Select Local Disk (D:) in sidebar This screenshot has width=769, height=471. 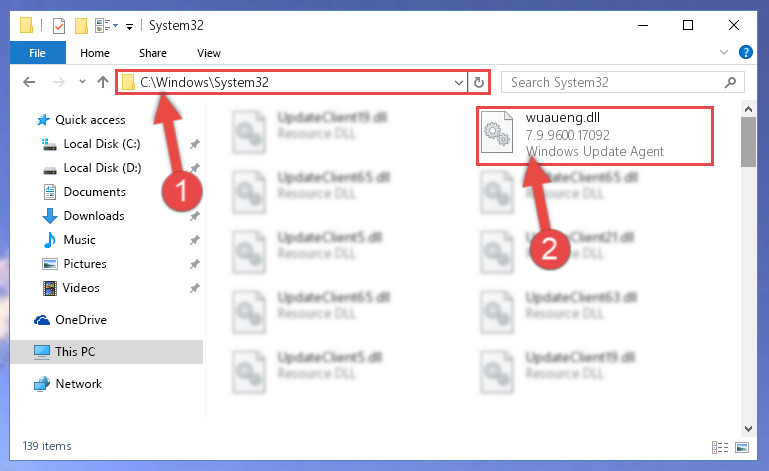click(x=103, y=168)
